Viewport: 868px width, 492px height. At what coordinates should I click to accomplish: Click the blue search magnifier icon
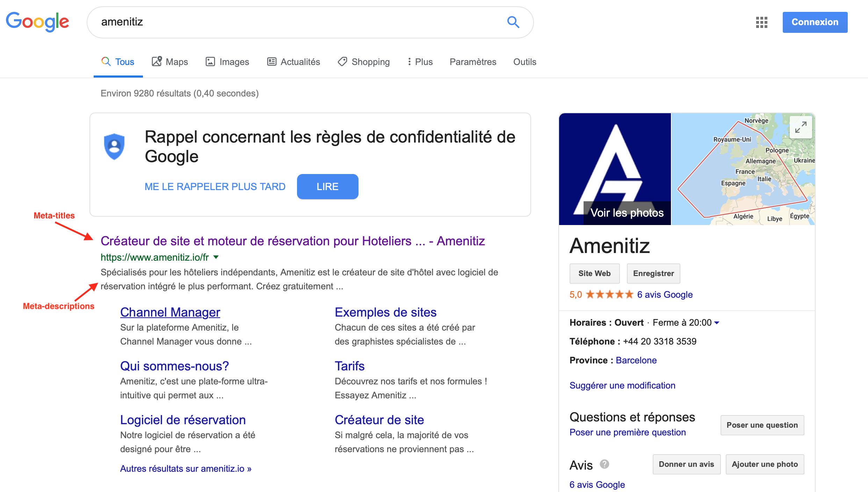[x=513, y=22]
